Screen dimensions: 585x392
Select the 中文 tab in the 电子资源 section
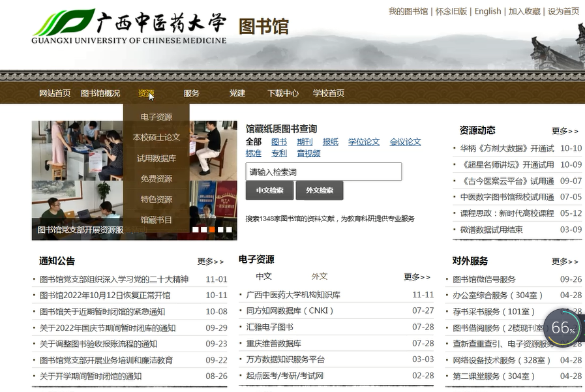(263, 276)
